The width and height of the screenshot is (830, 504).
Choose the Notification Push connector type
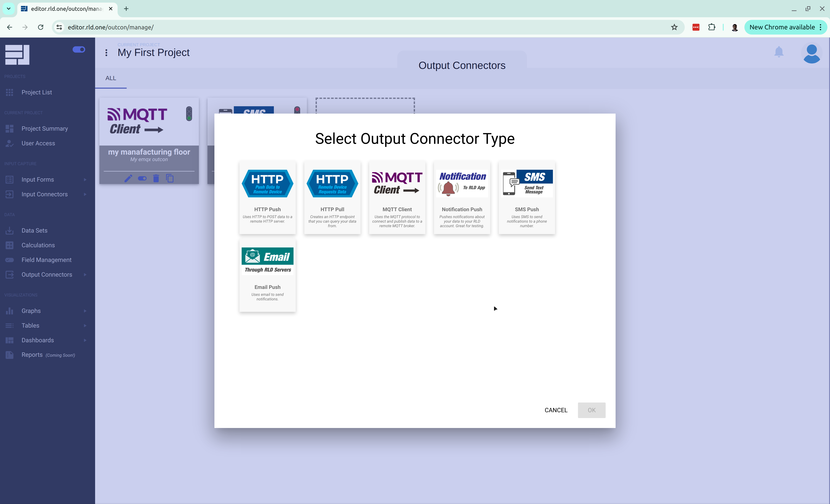pyautogui.click(x=462, y=198)
